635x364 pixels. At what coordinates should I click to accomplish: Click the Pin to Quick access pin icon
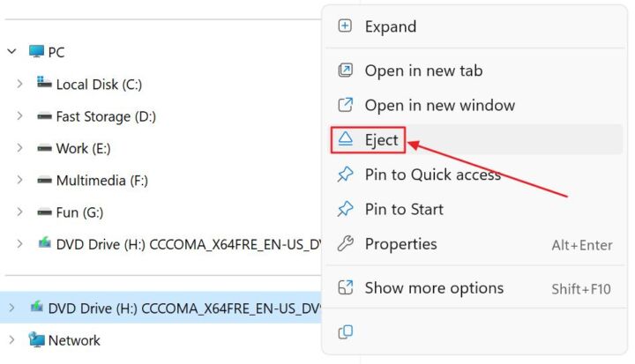click(x=346, y=175)
